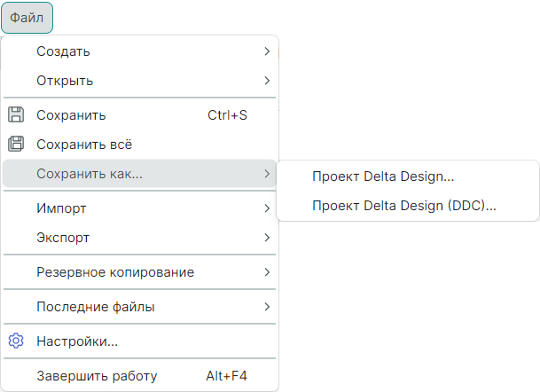Expand the Экспорт submenu arrow
This screenshot has width=540, height=392.
[x=267, y=238]
